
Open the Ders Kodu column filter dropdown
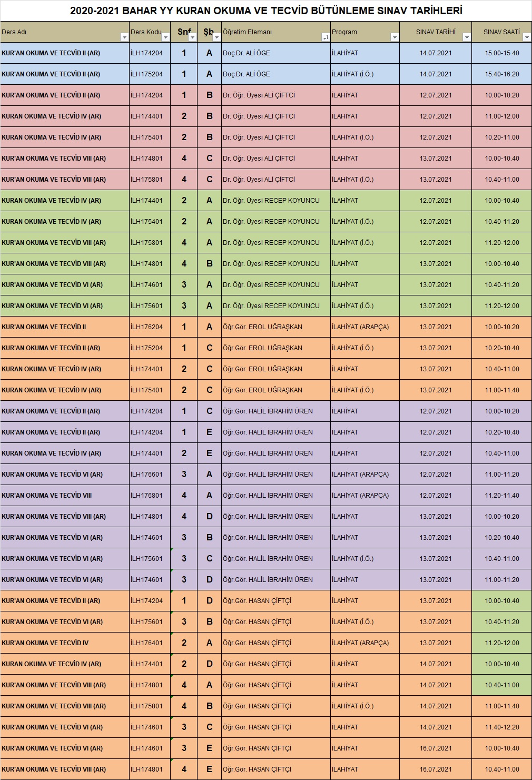pyautogui.click(x=166, y=37)
